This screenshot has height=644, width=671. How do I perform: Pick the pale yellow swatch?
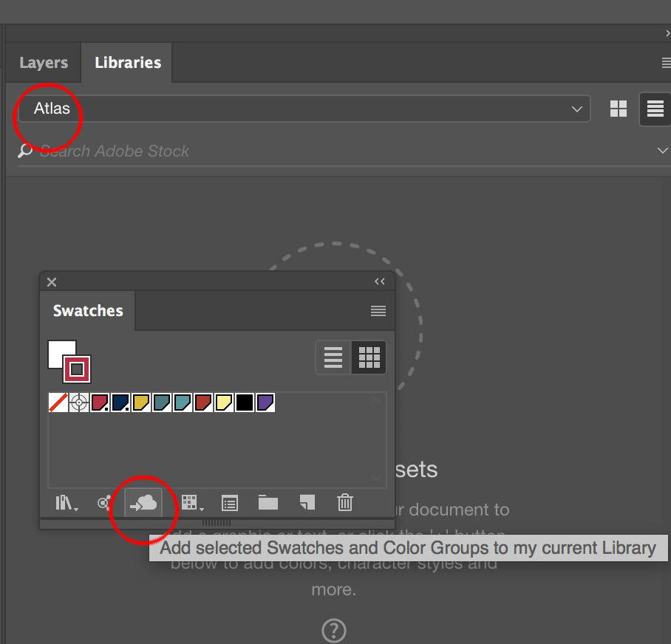point(223,402)
